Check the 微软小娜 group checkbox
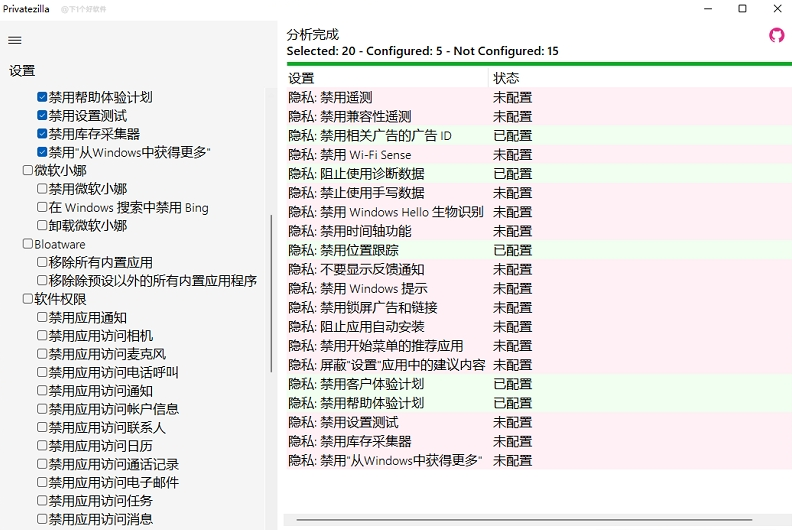792x530 pixels. [x=28, y=170]
